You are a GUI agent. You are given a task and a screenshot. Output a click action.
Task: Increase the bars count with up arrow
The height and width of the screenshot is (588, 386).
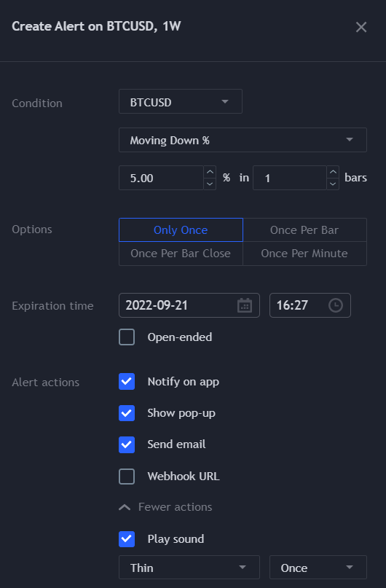pyautogui.click(x=333, y=172)
